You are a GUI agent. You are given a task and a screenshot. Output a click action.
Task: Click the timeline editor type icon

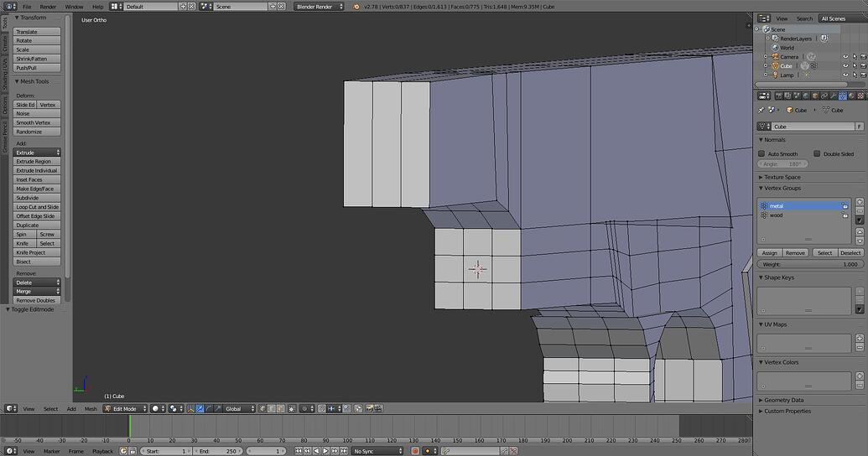[11, 451]
